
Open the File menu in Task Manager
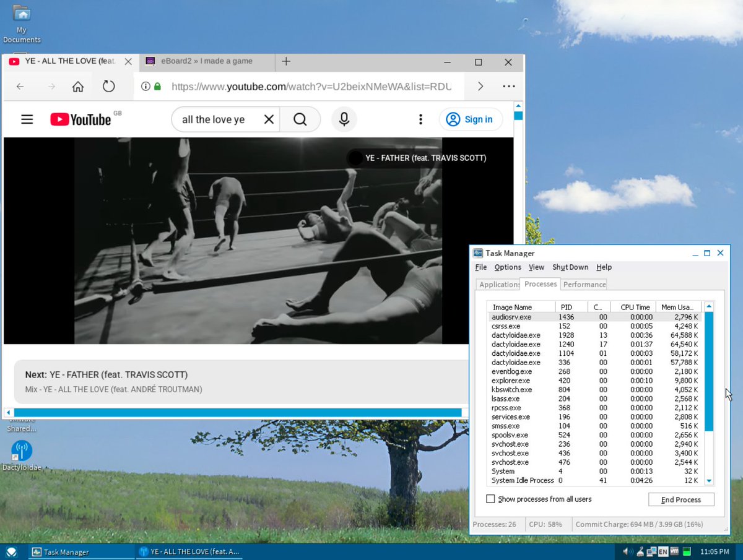[481, 267]
